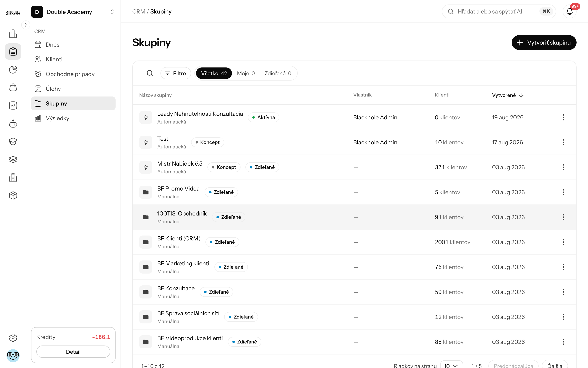
Task: Open row menu for BF Marketing klienti
Action: point(563,267)
